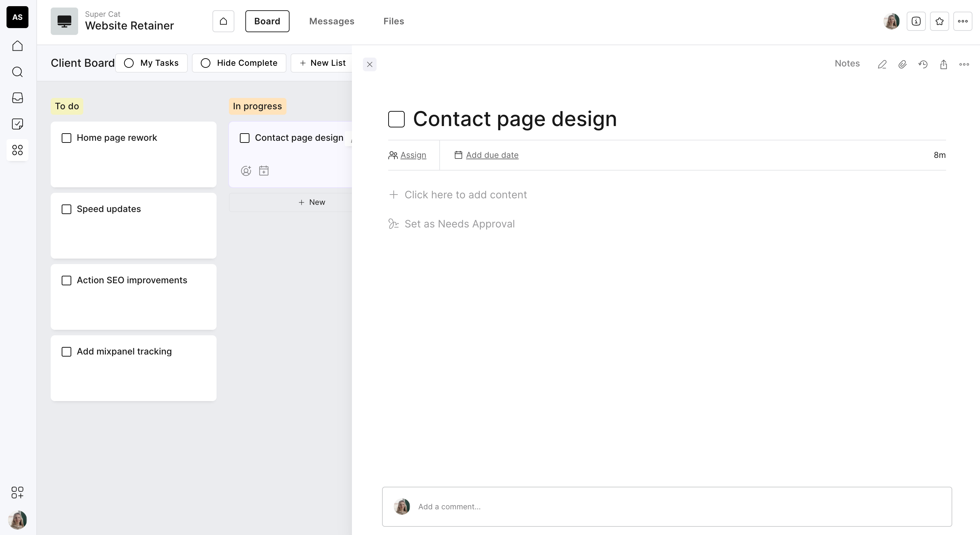Toggle the Hide Complete filter

tap(239, 63)
